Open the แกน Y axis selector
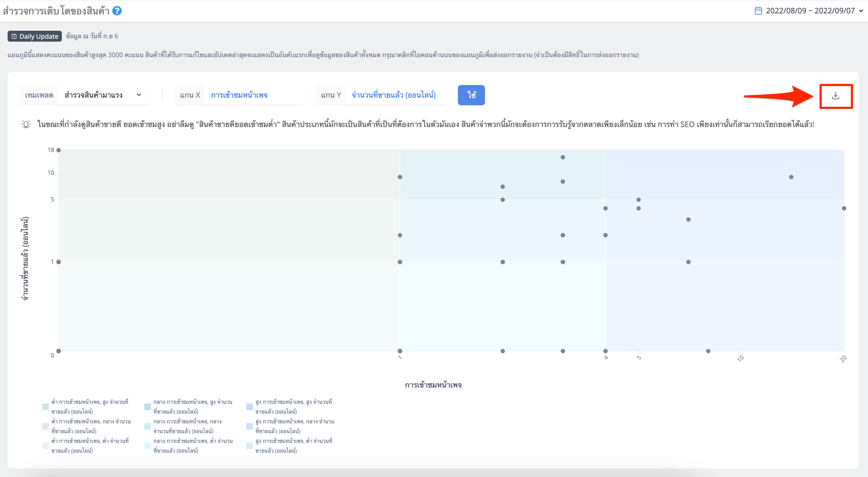The width and height of the screenshot is (868, 477). [x=380, y=95]
